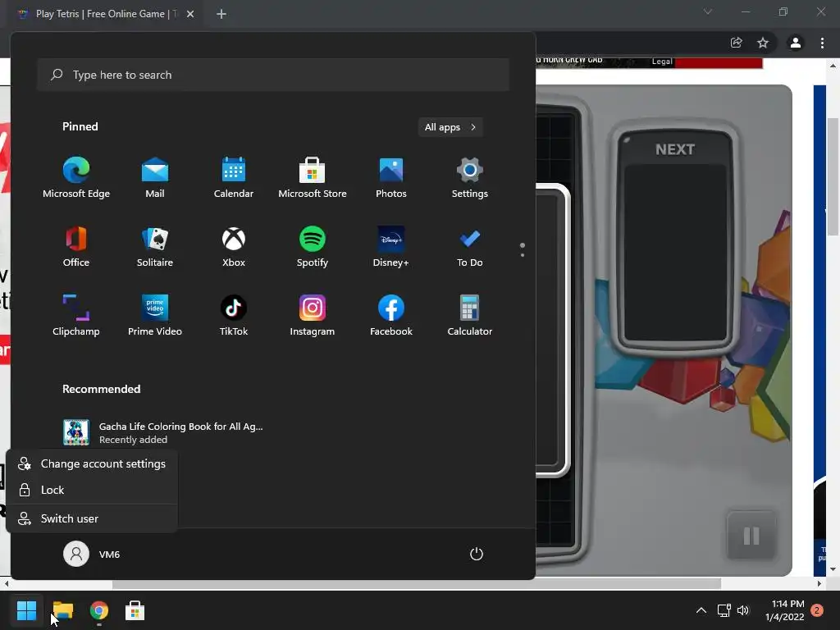Open the Calculator app
Screen dimensions: 840x630
pyautogui.click(x=470, y=316)
